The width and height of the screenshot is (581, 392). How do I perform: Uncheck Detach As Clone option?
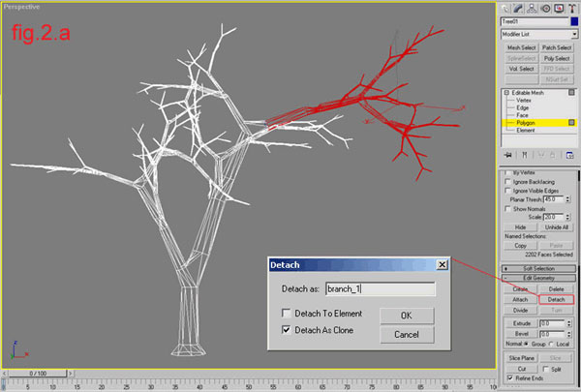coord(287,330)
